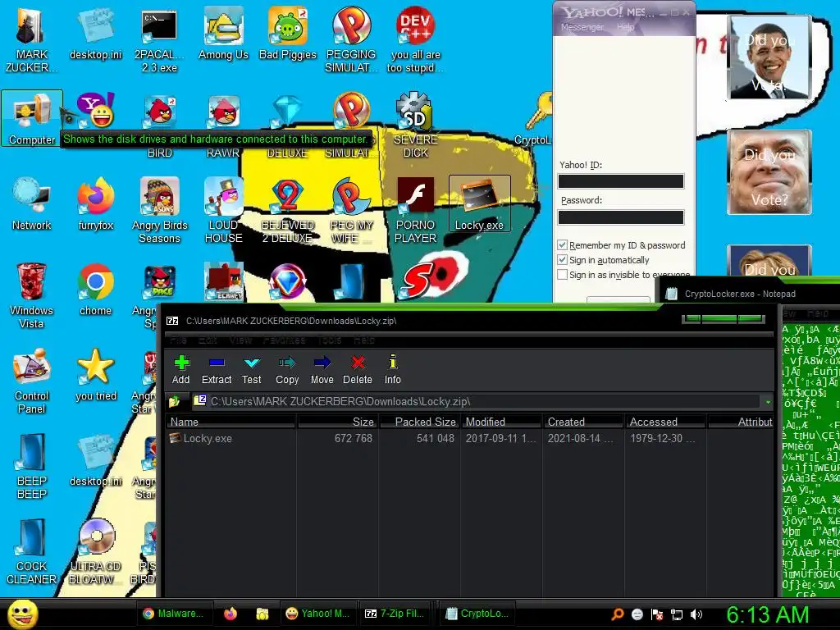Check Sign in as invisible to everyone

tap(562, 275)
